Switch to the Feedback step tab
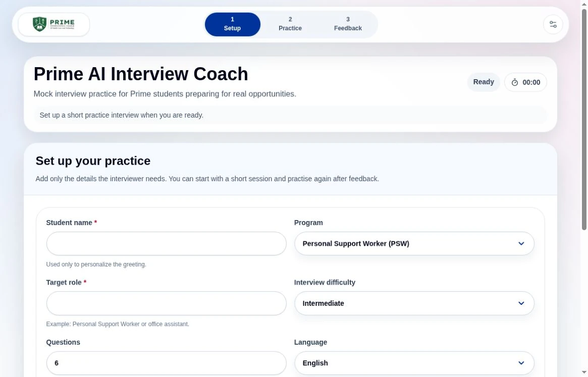Viewport: 588px width, 377px height. pos(348,24)
